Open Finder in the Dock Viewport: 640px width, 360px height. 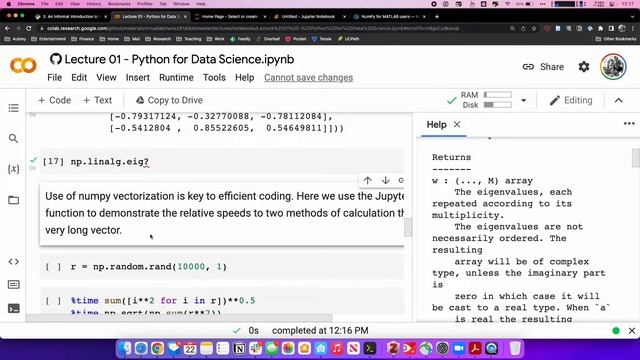124,348
